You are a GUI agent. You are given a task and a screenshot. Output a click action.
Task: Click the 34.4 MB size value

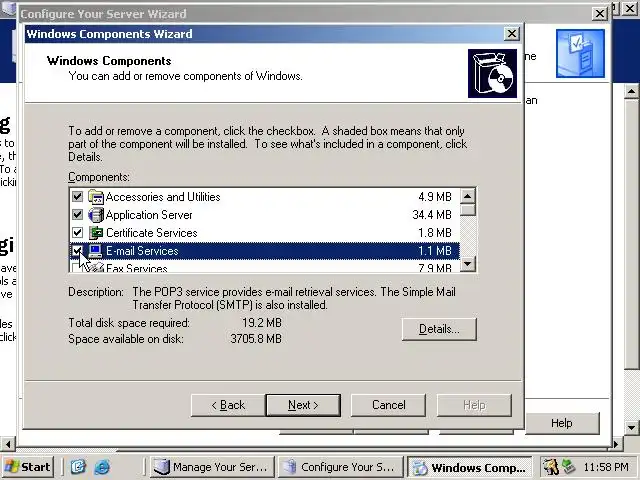pos(432,215)
